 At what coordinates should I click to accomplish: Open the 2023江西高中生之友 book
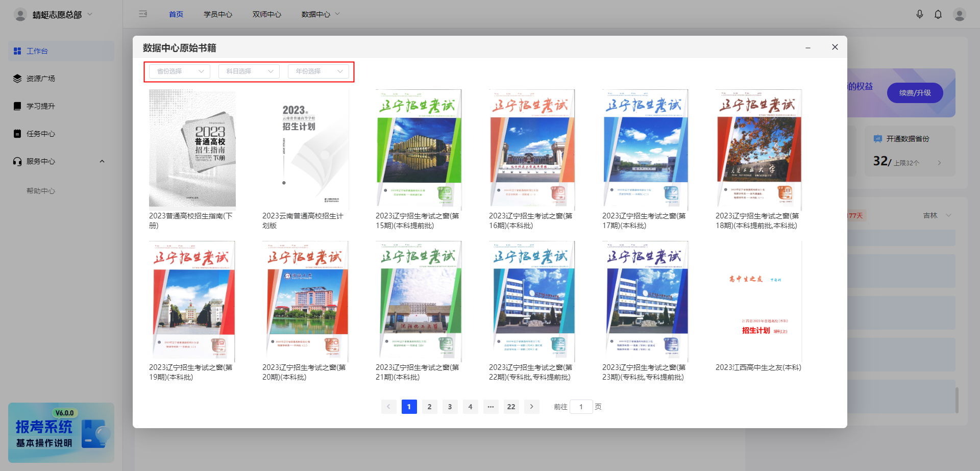(x=758, y=301)
